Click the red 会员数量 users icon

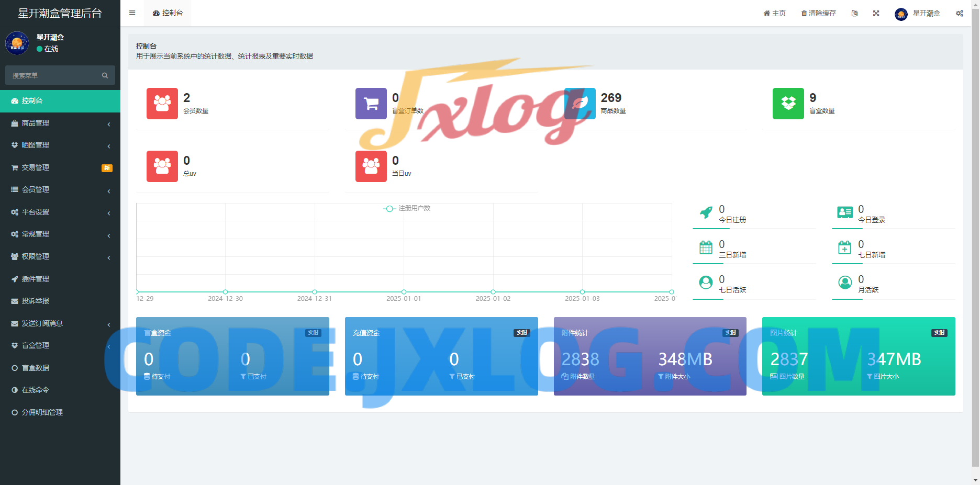pos(162,104)
